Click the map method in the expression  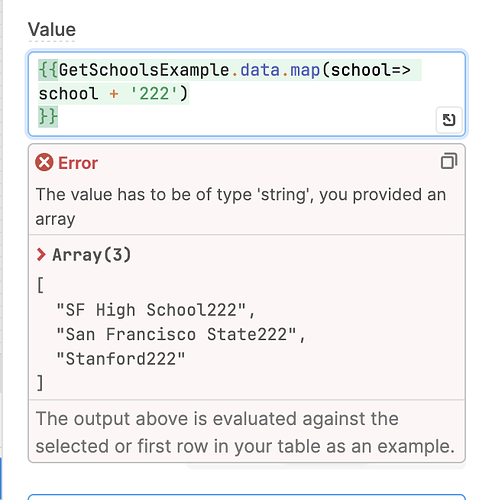click(x=305, y=71)
